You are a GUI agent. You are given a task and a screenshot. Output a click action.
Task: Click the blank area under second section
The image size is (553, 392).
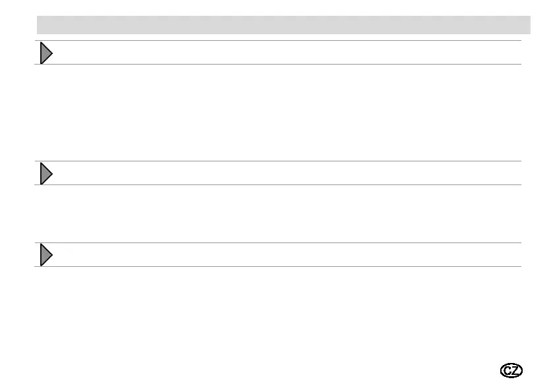point(278,213)
